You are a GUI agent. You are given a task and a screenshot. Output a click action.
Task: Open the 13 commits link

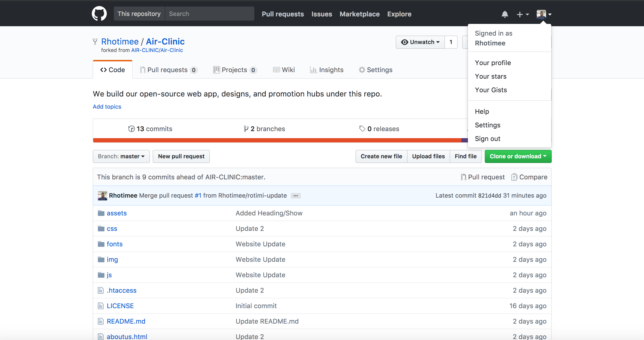(150, 129)
